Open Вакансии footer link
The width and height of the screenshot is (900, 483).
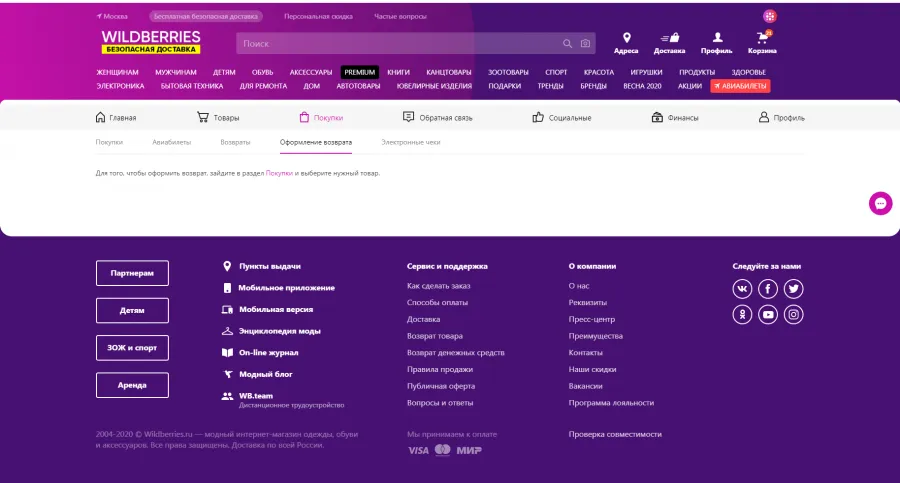click(x=585, y=387)
